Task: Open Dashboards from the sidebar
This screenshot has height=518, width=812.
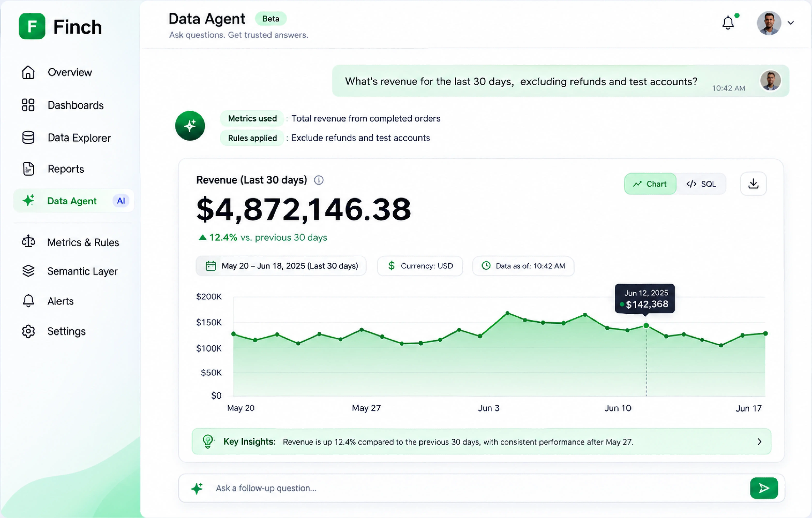Action: point(76,105)
